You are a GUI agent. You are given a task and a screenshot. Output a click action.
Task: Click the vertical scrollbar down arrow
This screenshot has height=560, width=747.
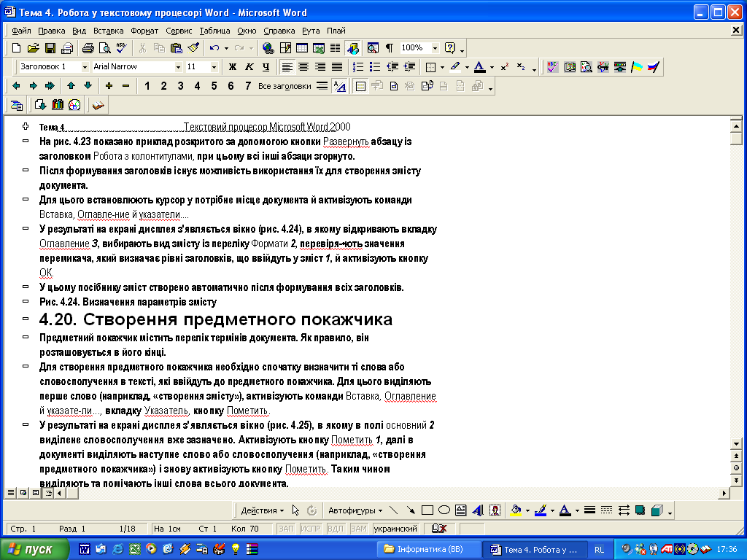(x=737, y=444)
